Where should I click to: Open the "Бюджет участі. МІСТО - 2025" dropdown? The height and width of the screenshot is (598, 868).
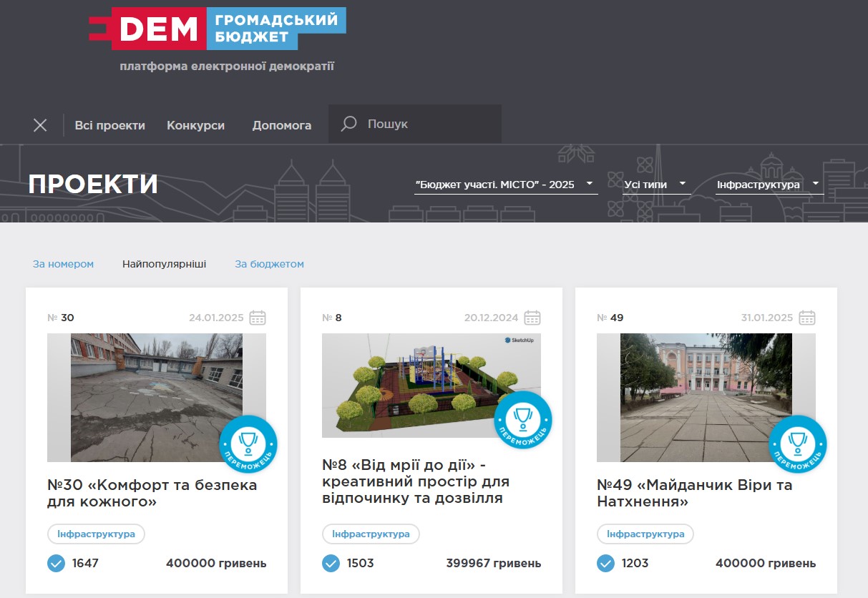click(x=505, y=185)
